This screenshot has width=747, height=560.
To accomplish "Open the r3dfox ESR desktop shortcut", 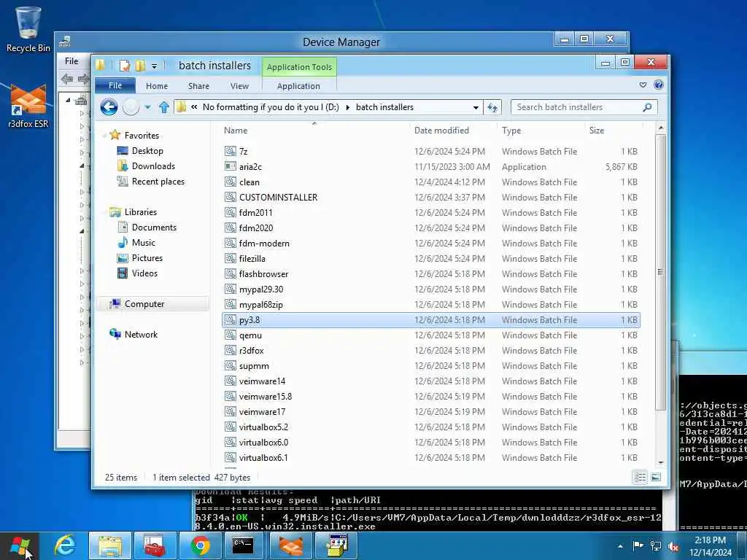I will (28, 106).
